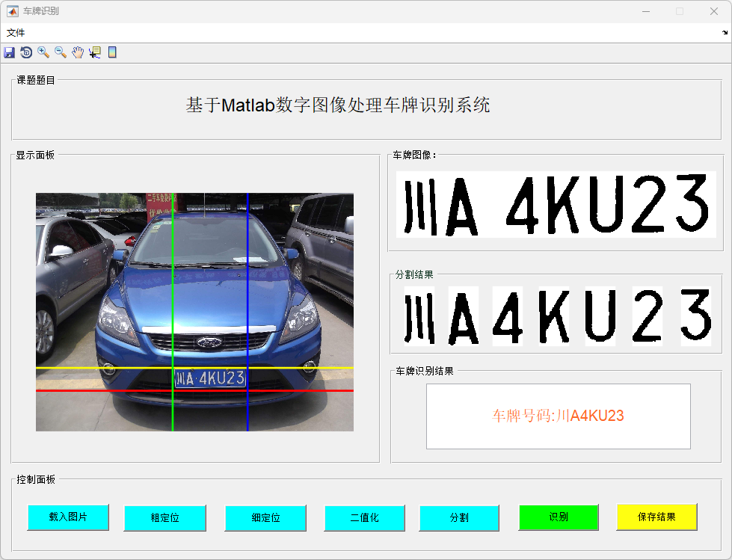Click the yellow 保存结果 button
This screenshot has width=732, height=560.
coord(656,517)
